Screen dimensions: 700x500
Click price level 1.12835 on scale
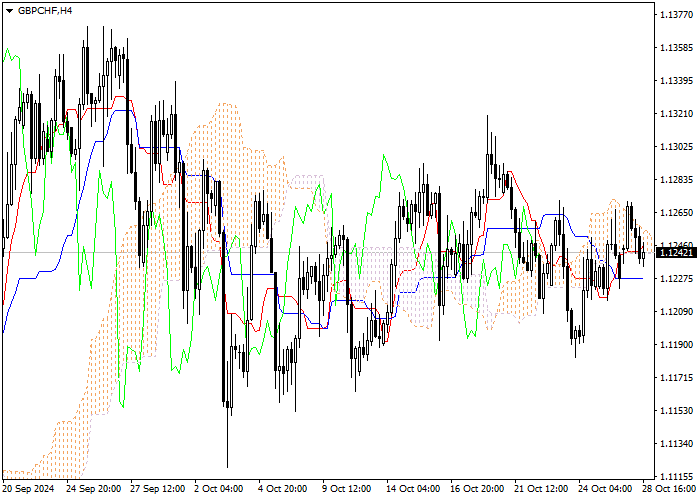(676, 179)
